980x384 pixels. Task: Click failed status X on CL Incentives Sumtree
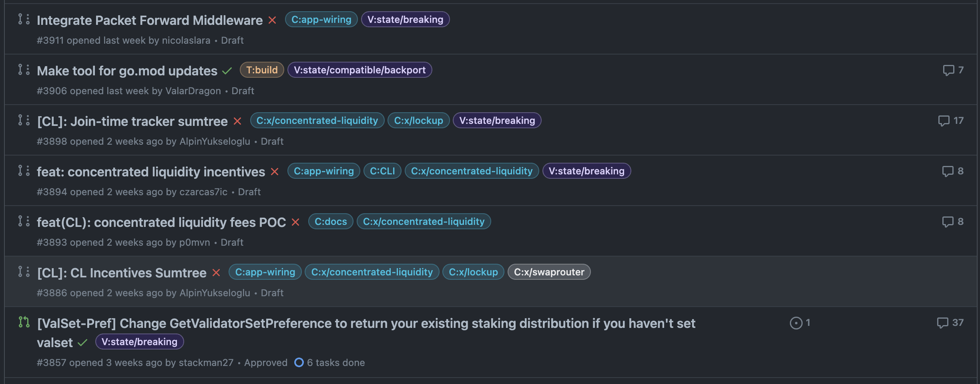coord(216,273)
